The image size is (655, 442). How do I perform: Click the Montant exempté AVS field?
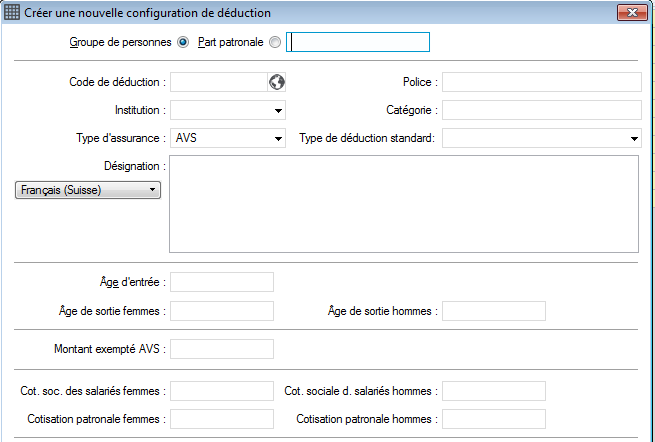coord(222,349)
